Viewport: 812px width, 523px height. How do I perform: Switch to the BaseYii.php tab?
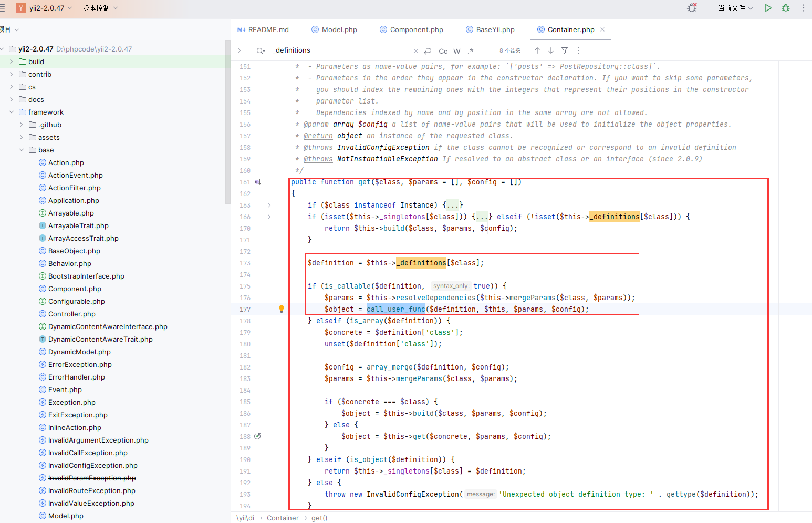[490, 29]
